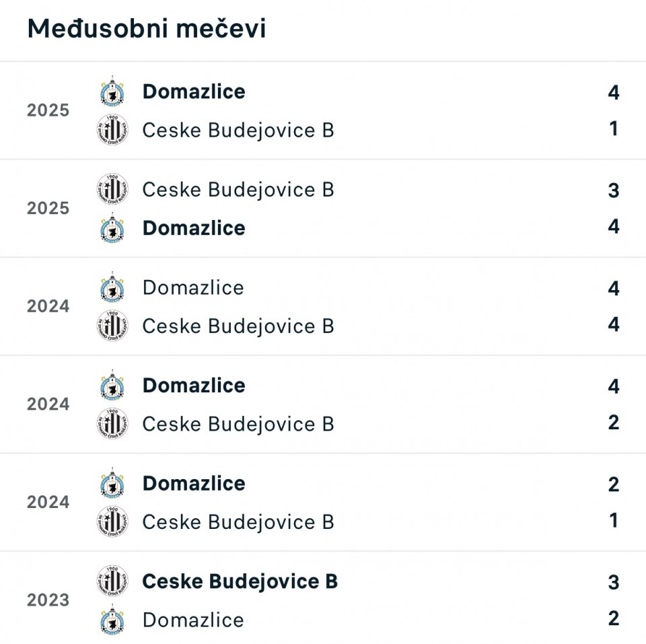Open Domazlice team name in 2-1 match

(194, 483)
